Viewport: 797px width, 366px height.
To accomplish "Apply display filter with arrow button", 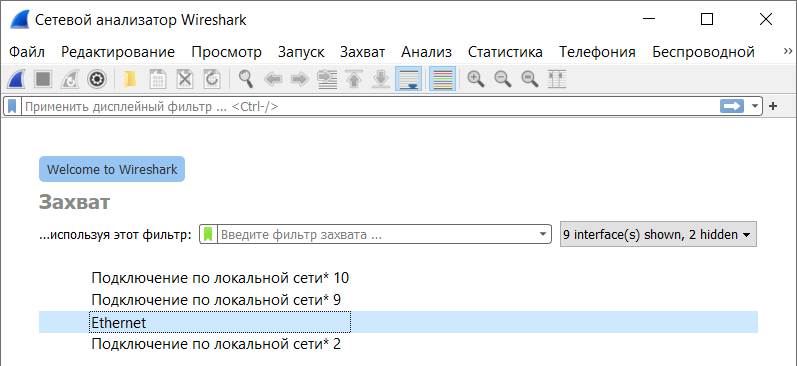I will click(732, 106).
